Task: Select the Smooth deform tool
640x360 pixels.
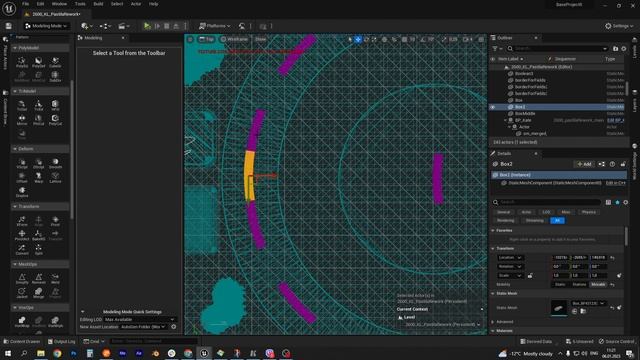Action: [55, 163]
